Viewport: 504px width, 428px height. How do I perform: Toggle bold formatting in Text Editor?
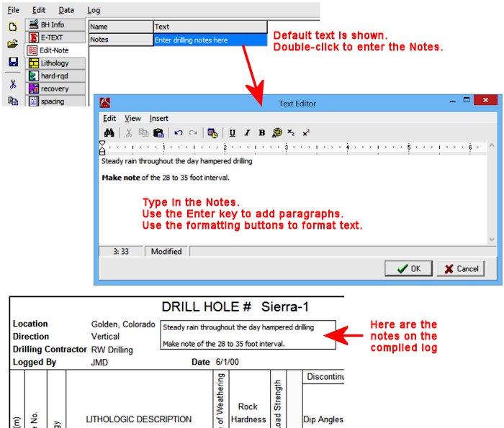261,133
